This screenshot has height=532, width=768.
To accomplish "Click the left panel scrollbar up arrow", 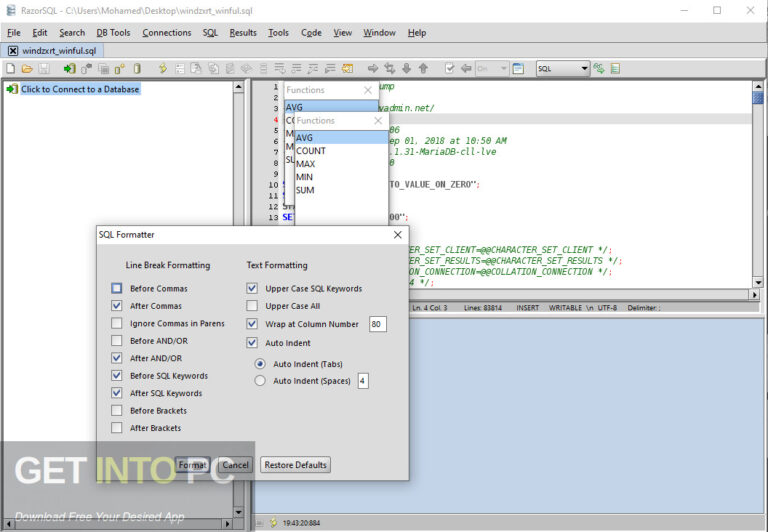I will pos(239,87).
